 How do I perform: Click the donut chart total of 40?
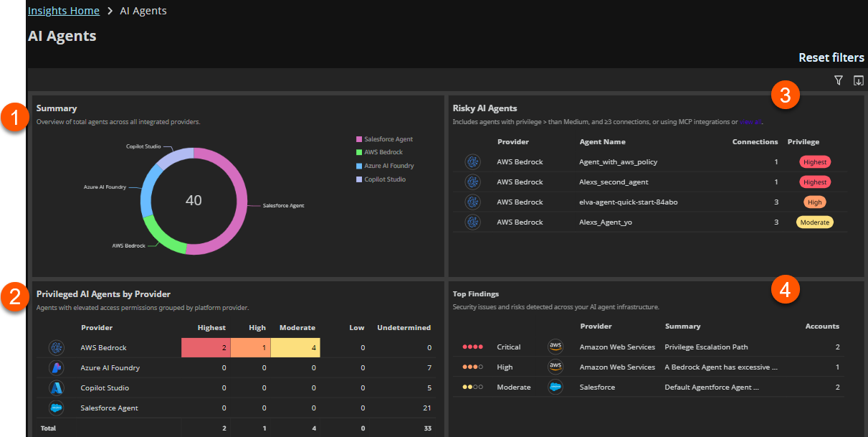click(194, 201)
